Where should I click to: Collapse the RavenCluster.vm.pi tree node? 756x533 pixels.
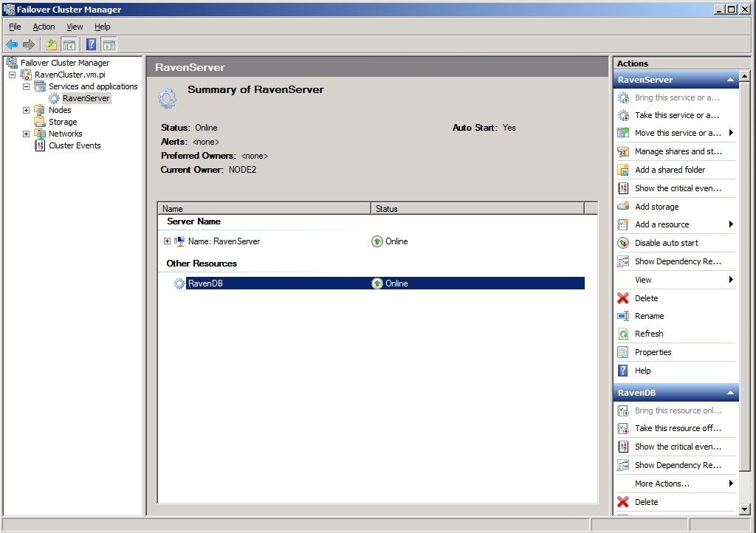12,75
